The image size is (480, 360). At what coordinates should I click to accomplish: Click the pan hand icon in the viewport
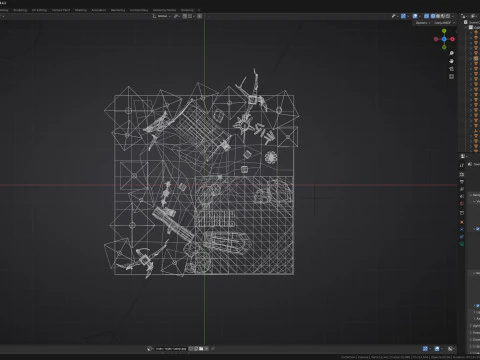pyautogui.click(x=451, y=61)
